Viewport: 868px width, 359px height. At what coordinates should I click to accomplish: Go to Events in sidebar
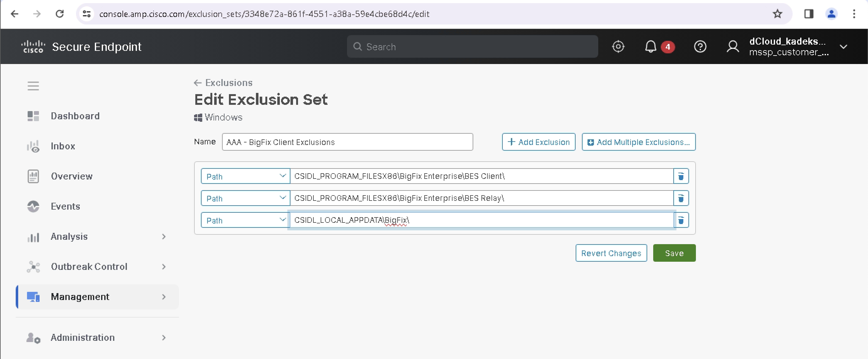point(65,206)
